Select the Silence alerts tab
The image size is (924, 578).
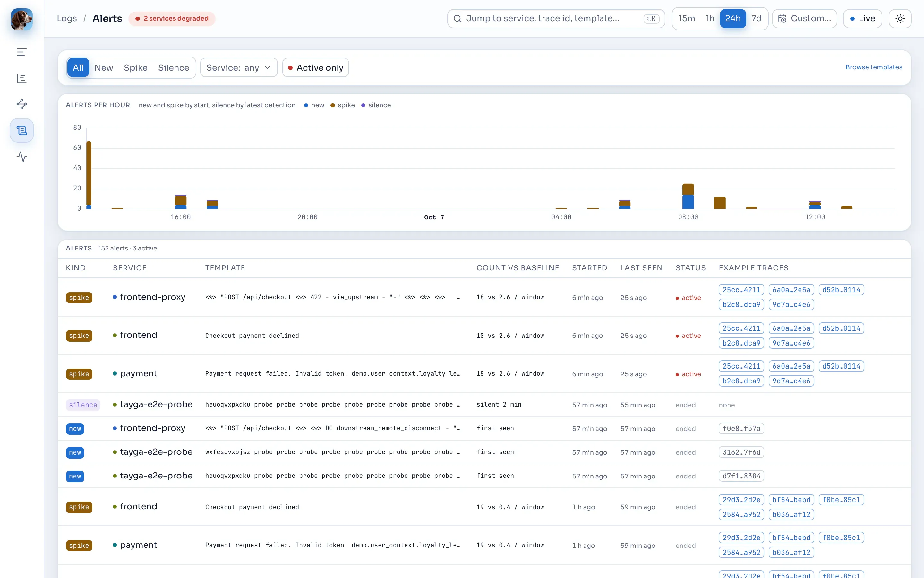(x=173, y=68)
